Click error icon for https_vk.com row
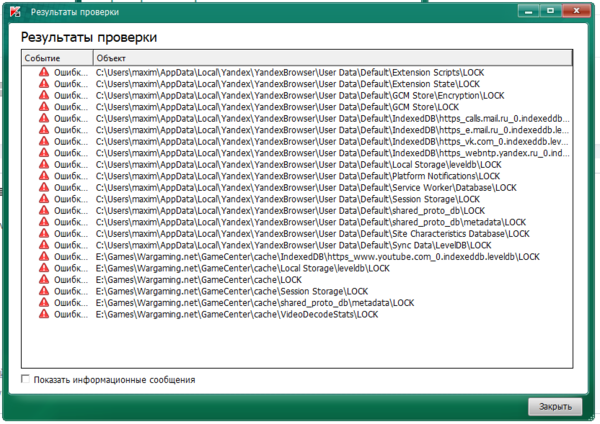The image size is (600, 424). [44, 141]
